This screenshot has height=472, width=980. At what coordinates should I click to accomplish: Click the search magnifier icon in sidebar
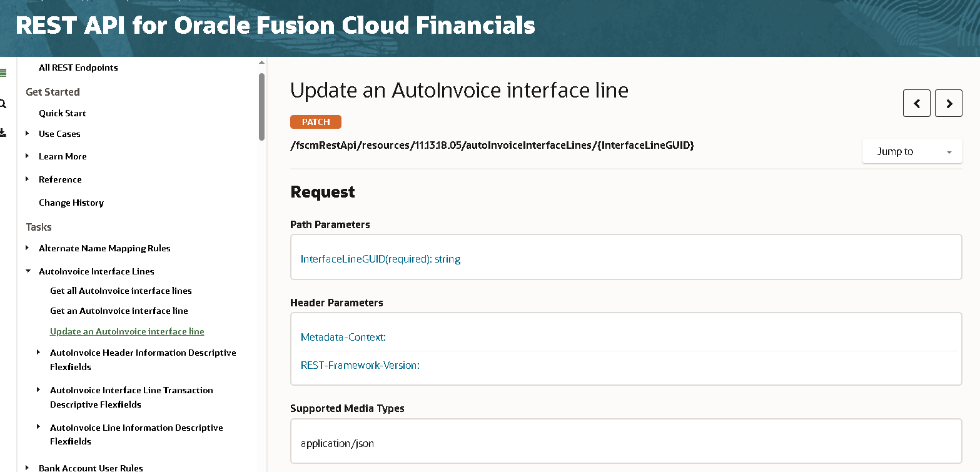pyautogui.click(x=3, y=104)
